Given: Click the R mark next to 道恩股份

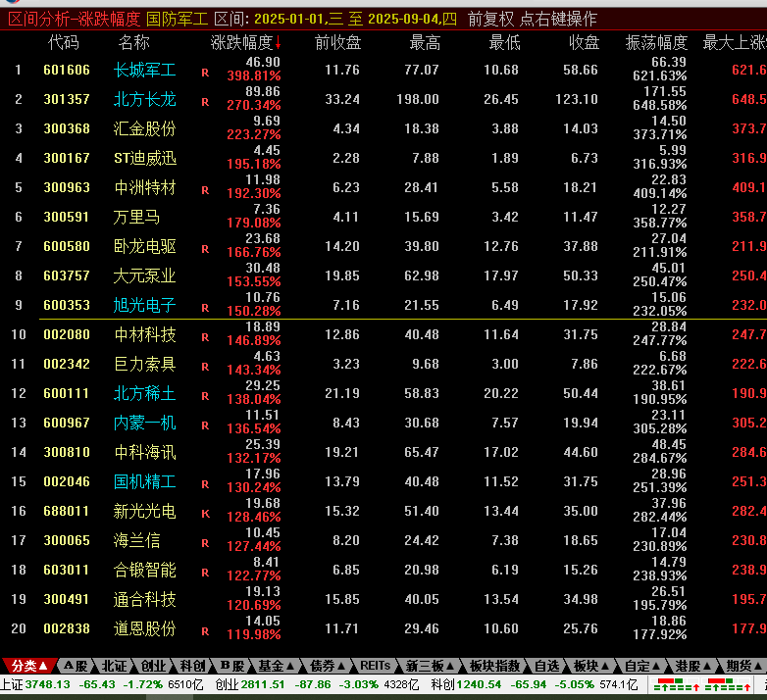Looking at the screenshot, I should point(205,631).
